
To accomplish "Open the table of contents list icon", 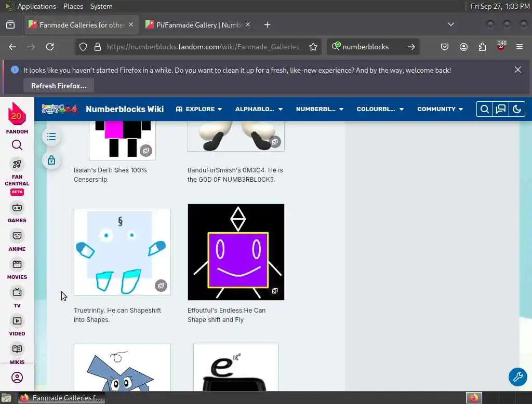I will click(x=51, y=137).
